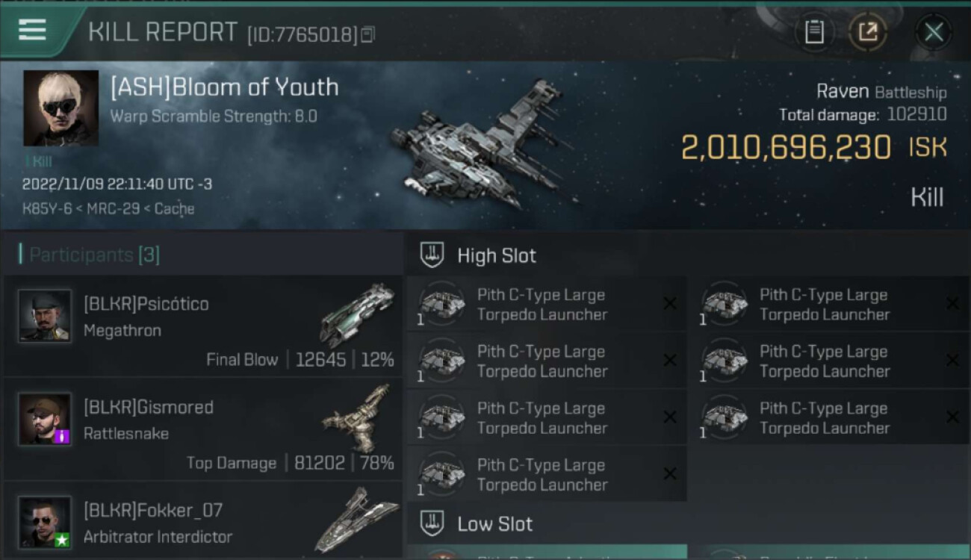
Task: View Bloom of Youth pilot portrait
Action: click(x=61, y=108)
